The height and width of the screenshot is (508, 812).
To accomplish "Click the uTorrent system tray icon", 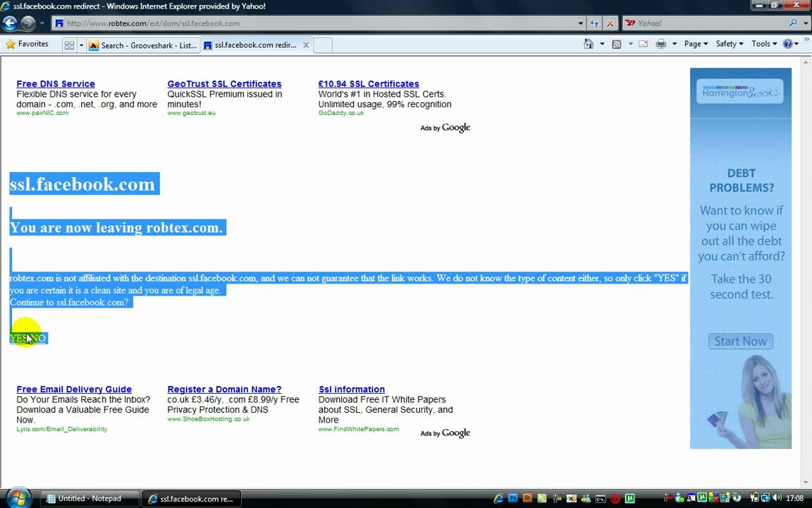I will tap(702, 497).
